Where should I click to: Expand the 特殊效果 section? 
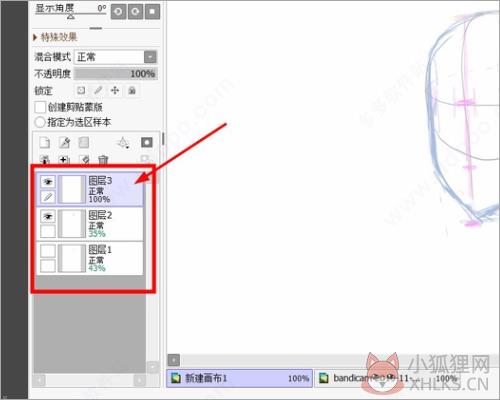55,37
